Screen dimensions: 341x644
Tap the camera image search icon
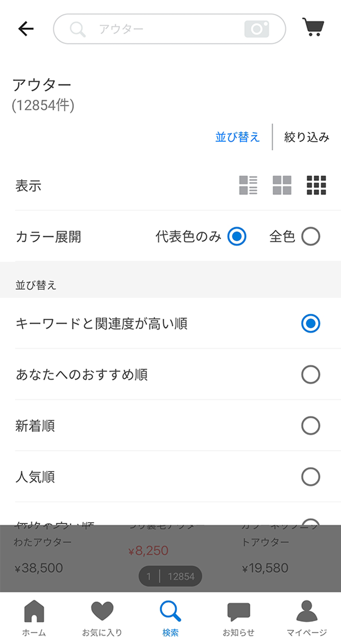pyautogui.click(x=257, y=29)
